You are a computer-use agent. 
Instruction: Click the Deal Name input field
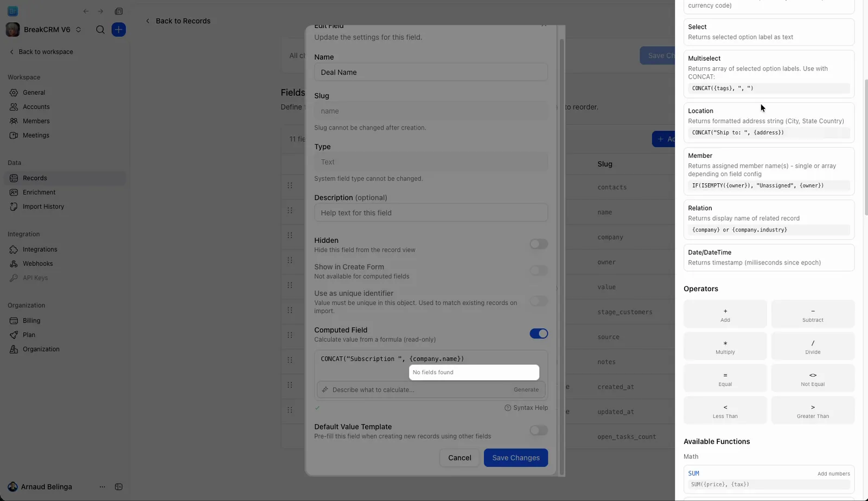pyautogui.click(x=431, y=72)
